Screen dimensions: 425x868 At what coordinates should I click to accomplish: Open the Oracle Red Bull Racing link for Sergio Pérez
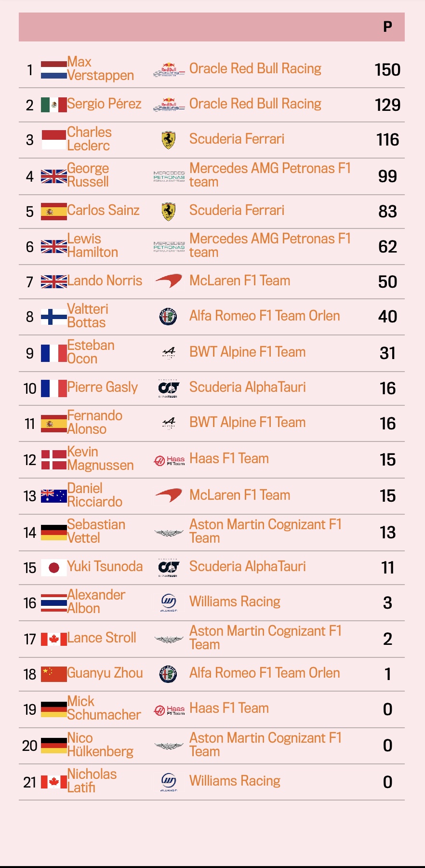255,104
